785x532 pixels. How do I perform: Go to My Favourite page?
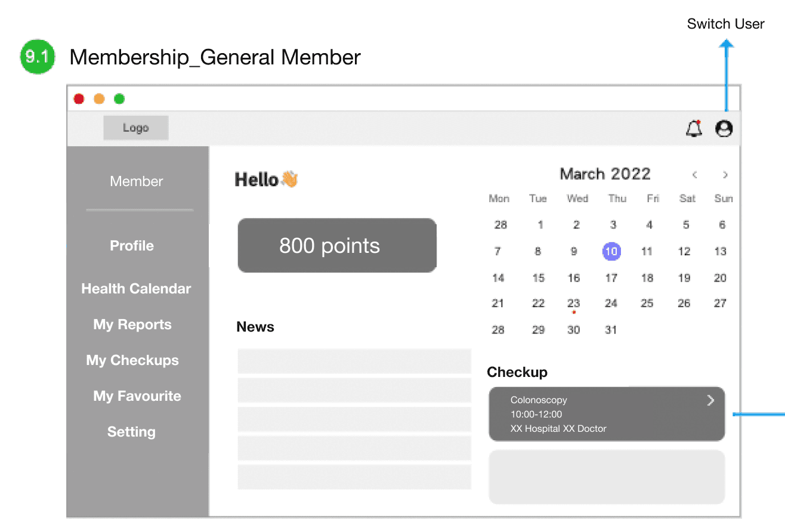(137, 396)
